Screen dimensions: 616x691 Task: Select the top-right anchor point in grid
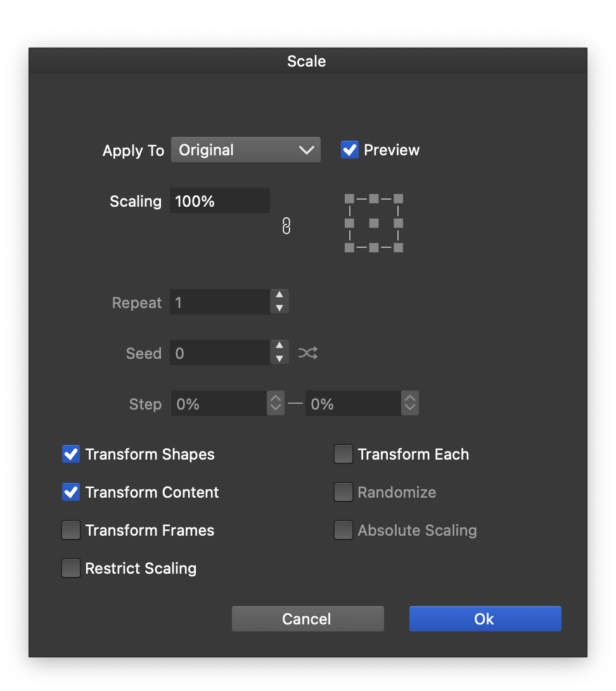click(398, 199)
